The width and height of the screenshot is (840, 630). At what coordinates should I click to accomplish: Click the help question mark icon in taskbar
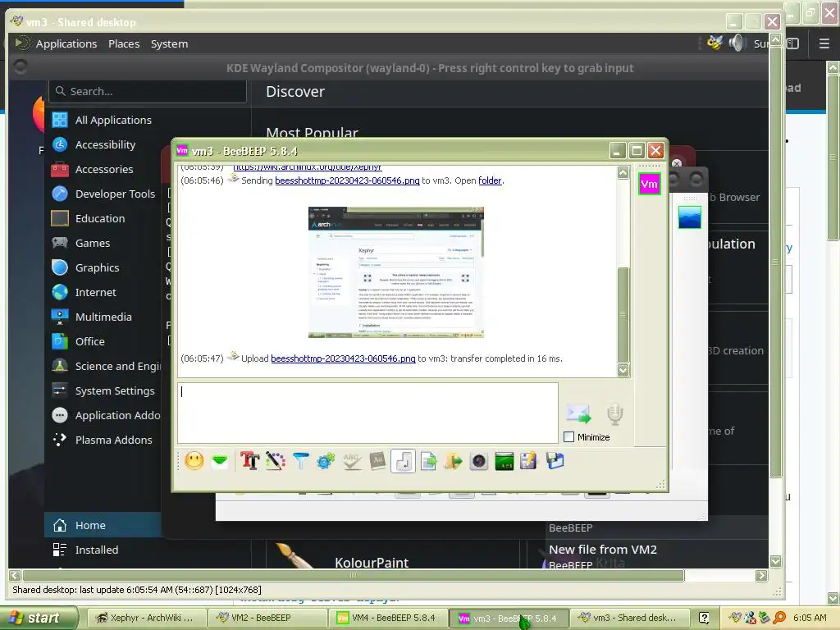pos(704,618)
